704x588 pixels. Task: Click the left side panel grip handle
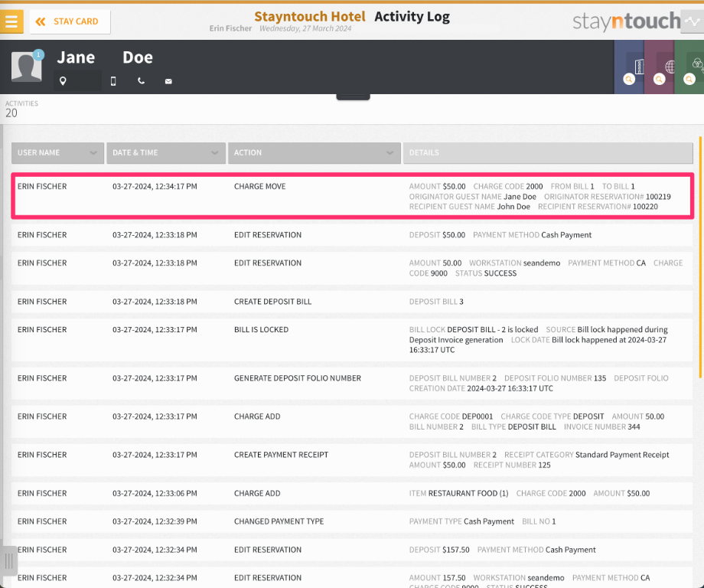click(x=9, y=560)
